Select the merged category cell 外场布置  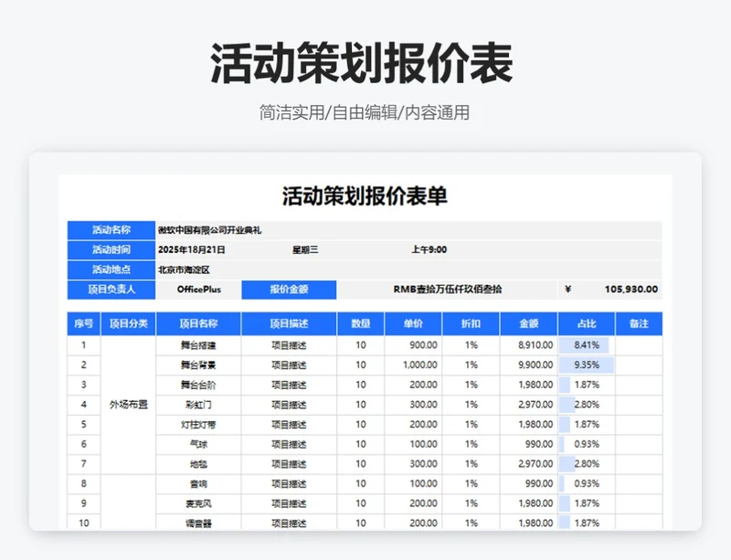coord(128,405)
